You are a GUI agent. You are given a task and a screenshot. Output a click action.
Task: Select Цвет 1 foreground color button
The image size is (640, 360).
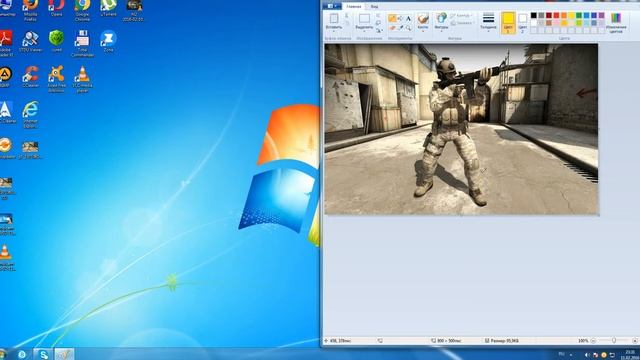point(508,23)
